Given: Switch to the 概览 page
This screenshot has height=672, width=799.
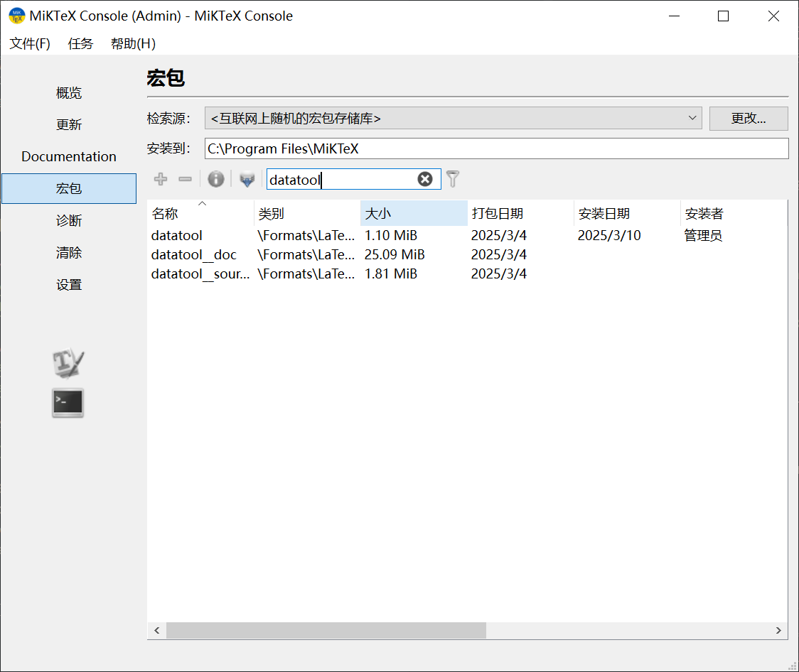Looking at the screenshot, I should click(69, 92).
